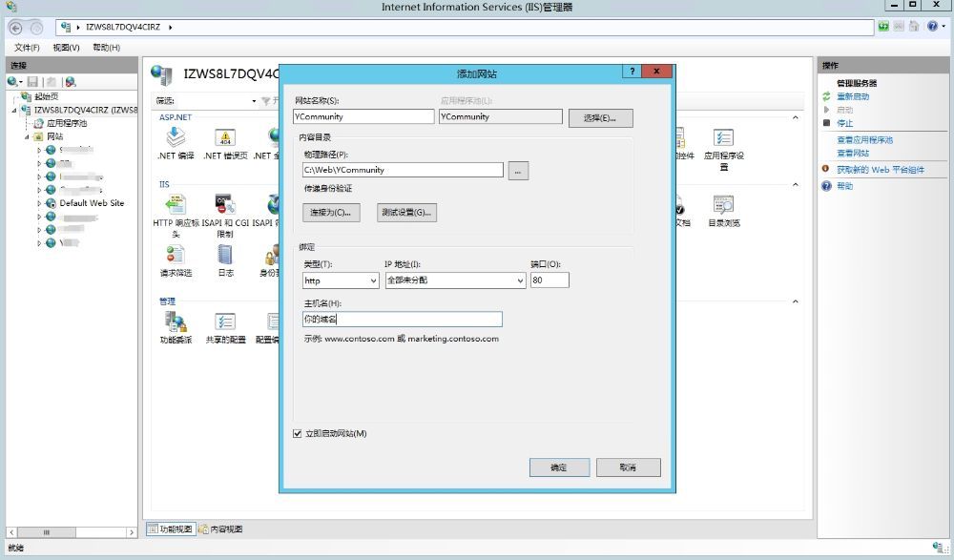
Task: Collapse the ASP.NET section chevron
Action: 796,117
